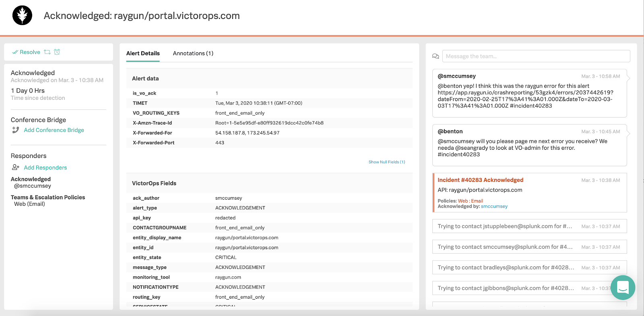Click the page title Acknowledged: raygun/portal.victorops.com

[142, 16]
